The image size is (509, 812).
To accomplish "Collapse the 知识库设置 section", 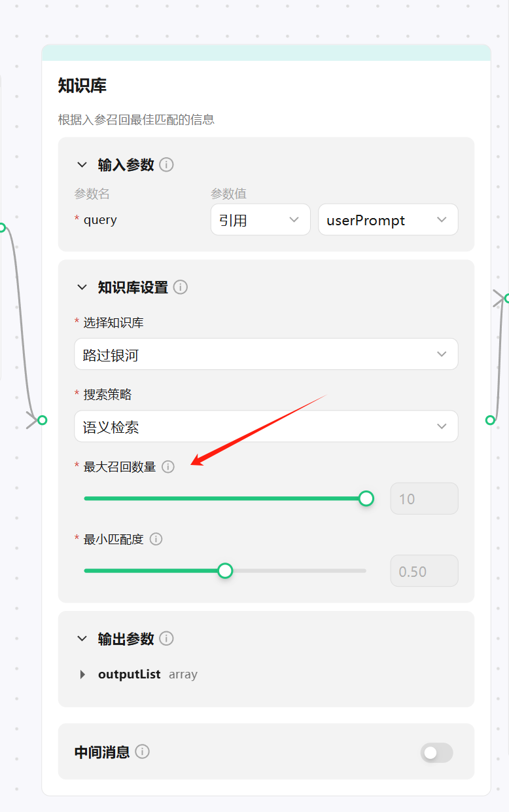I will [82, 287].
